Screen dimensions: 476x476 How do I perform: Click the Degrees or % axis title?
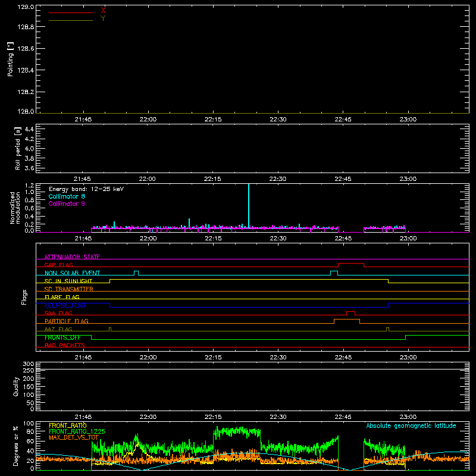[16, 446]
